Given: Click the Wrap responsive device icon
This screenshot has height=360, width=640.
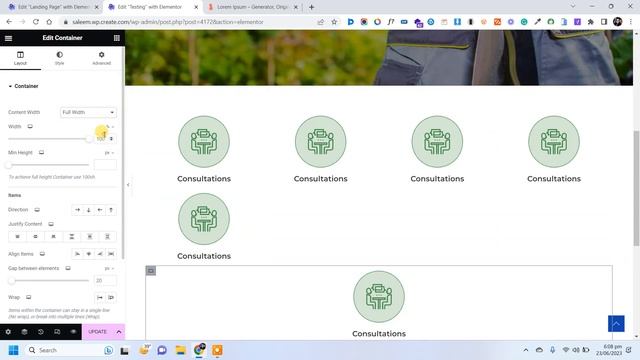Looking at the screenshot, I should [x=29, y=298].
